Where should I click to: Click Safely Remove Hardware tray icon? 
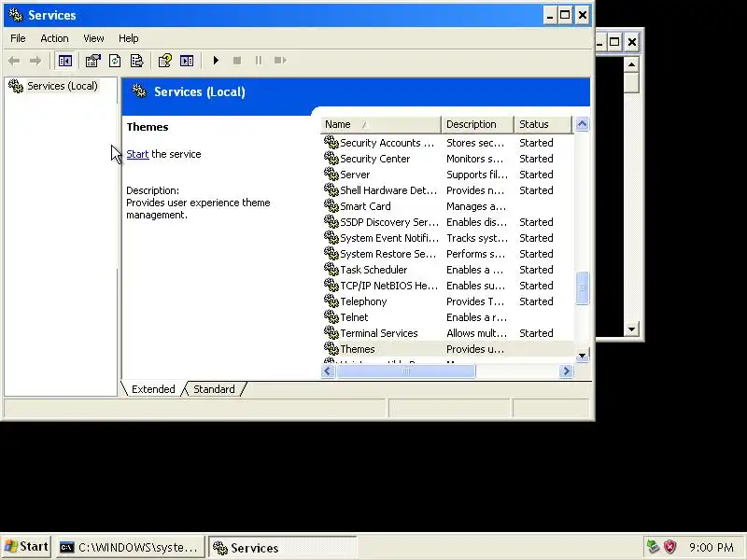click(x=653, y=547)
